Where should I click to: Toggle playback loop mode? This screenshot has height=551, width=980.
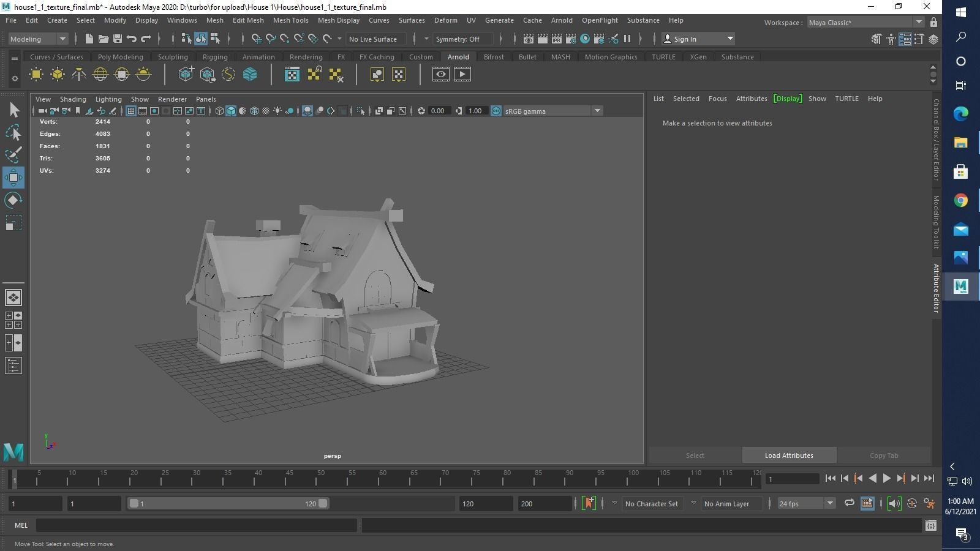(850, 503)
